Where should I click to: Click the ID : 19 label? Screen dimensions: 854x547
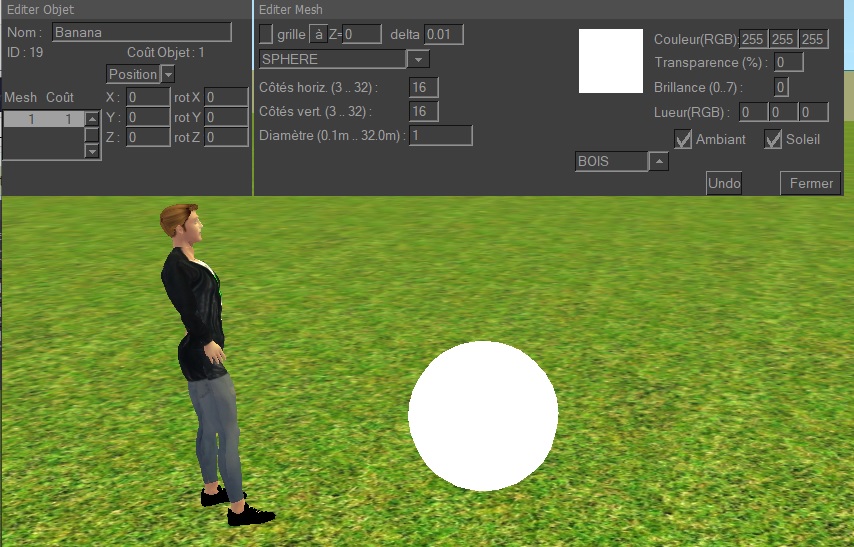point(25,52)
